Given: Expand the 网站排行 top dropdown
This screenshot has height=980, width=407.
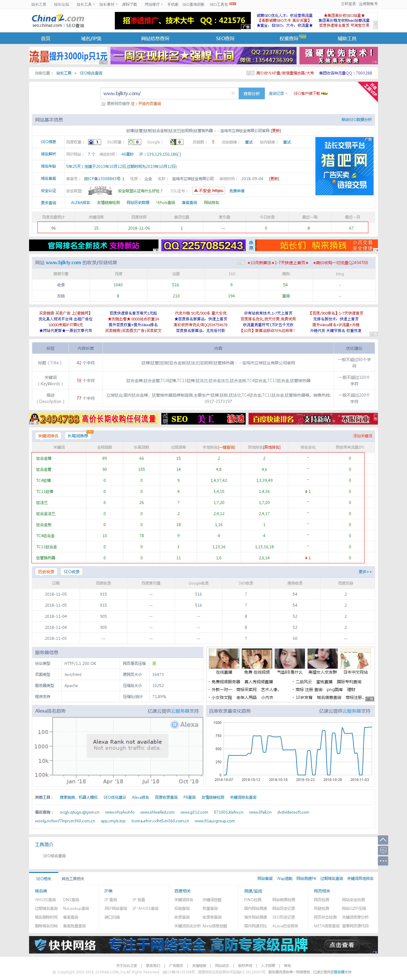Looking at the screenshot, I should (153, 4).
